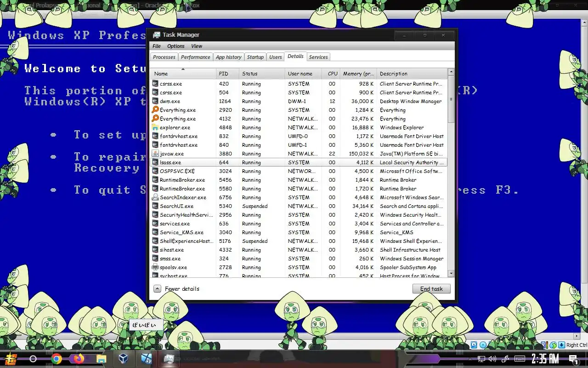This screenshot has width=588, height=368.
Task: Switch to the Startup tab
Action: tap(255, 57)
